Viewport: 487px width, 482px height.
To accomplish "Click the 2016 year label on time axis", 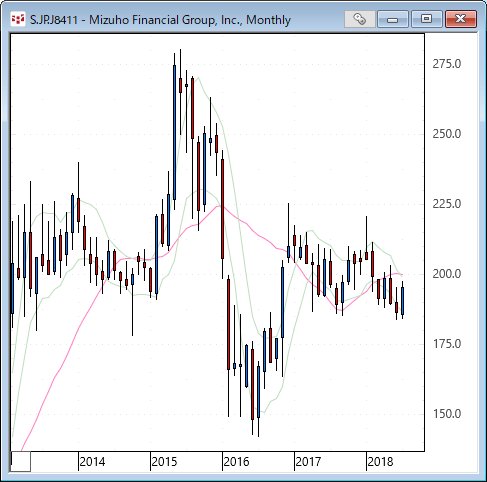I will tap(236, 462).
